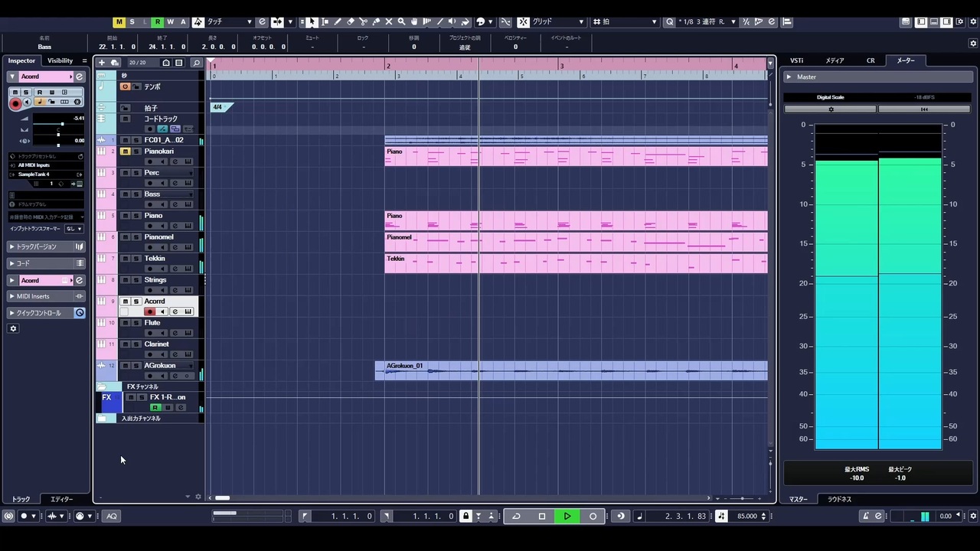980x551 pixels.
Task: Activate the Record button in transport
Action: click(x=593, y=516)
